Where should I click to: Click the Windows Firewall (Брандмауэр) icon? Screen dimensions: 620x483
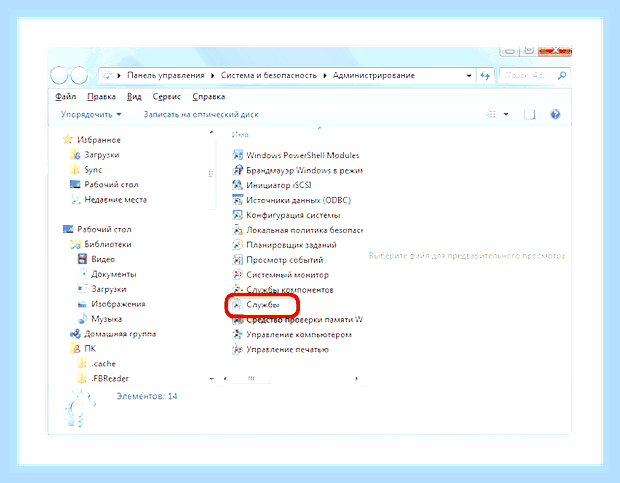pyautogui.click(x=237, y=170)
